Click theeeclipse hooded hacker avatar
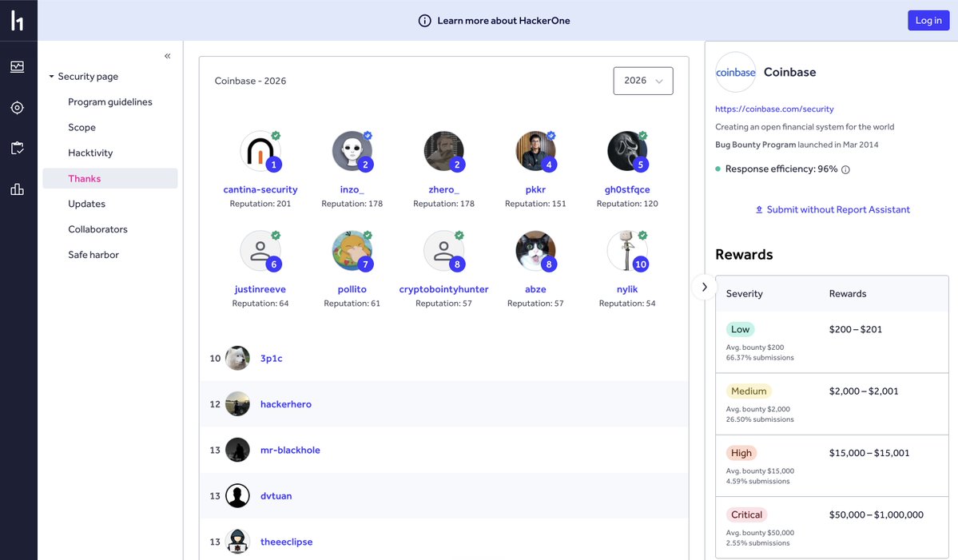 pos(237,542)
